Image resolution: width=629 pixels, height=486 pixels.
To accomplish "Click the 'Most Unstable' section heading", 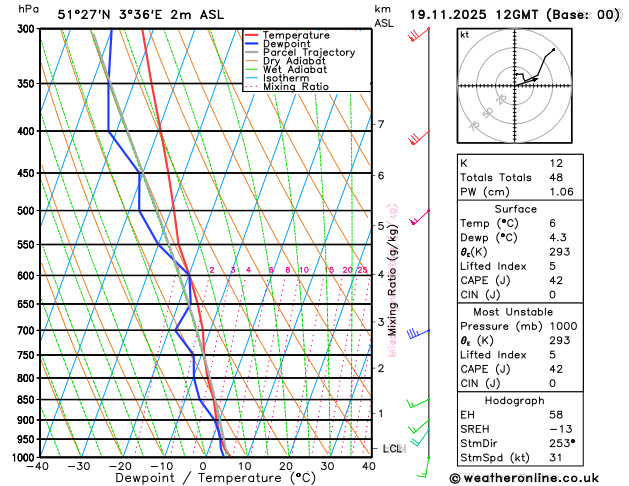I will (x=513, y=312).
